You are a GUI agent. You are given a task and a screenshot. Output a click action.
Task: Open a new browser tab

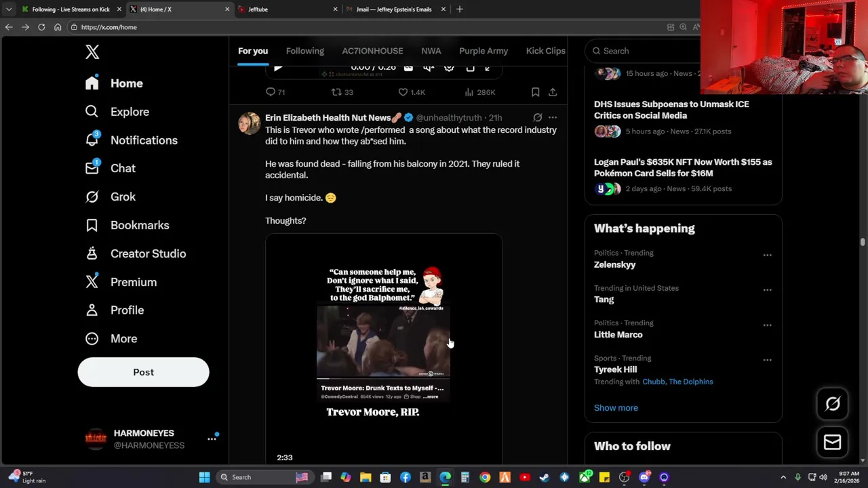pos(460,9)
